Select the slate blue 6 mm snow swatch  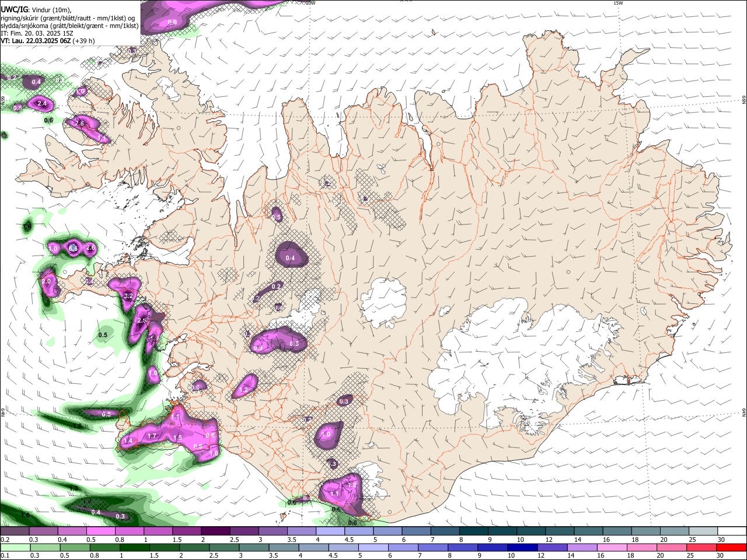click(417, 531)
